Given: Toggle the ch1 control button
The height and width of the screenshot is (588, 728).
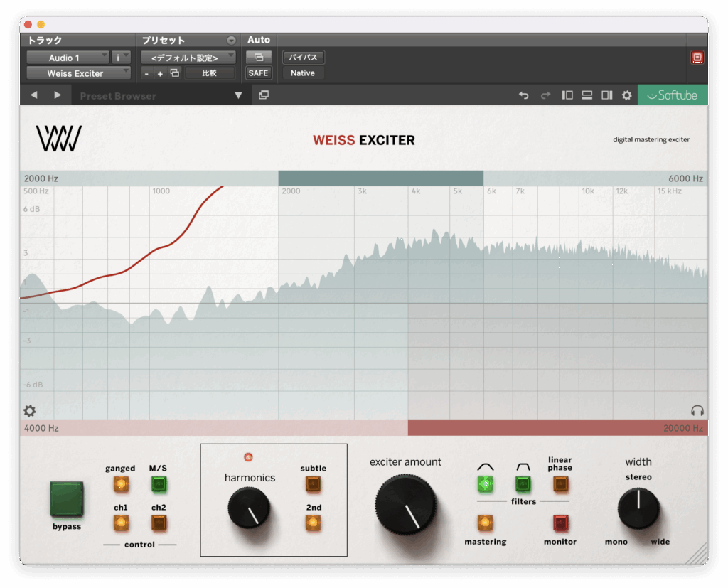Looking at the screenshot, I should click(121, 523).
